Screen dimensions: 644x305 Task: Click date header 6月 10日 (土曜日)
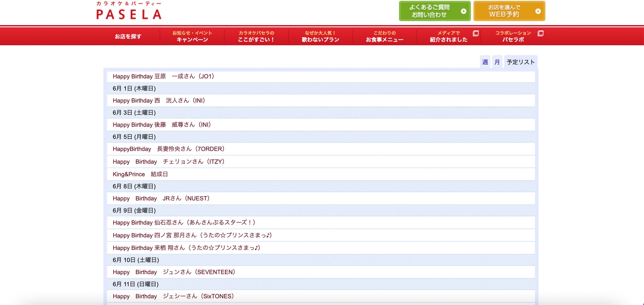coord(321,260)
